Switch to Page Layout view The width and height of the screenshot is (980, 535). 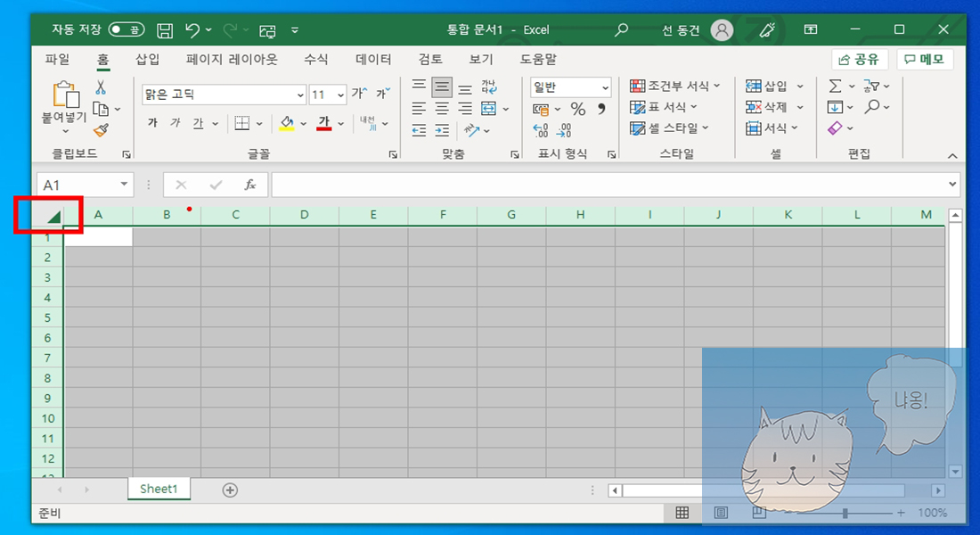pyautogui.click(x=721, y=513)
